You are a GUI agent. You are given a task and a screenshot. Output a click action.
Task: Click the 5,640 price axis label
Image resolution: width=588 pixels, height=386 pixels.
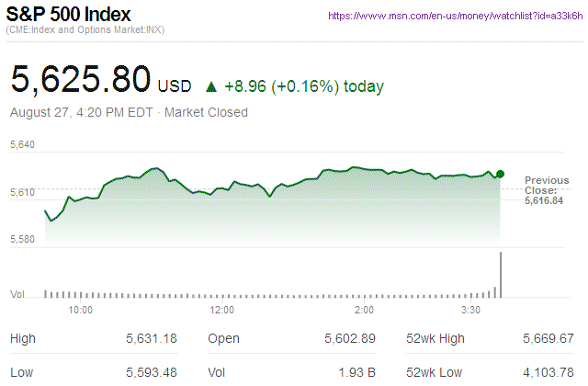[x=22, y=145]
